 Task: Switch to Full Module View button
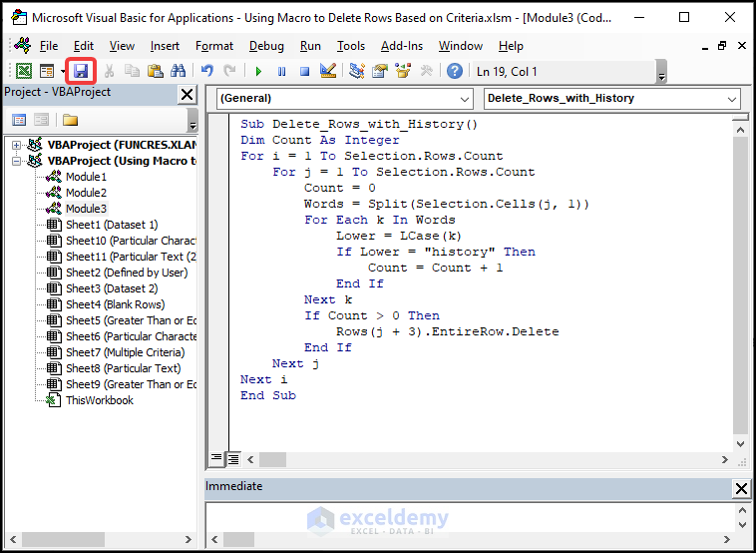pos(233,458)
